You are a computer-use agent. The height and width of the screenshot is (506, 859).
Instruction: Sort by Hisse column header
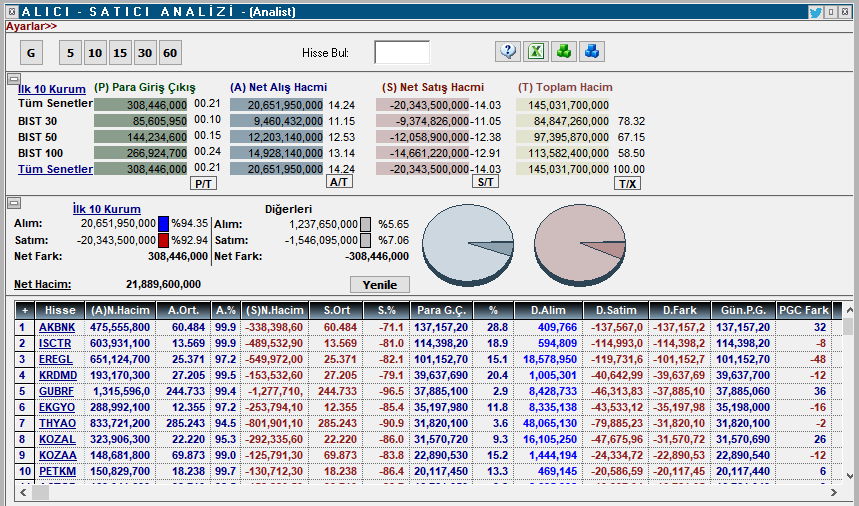click(x=60, y=310)
